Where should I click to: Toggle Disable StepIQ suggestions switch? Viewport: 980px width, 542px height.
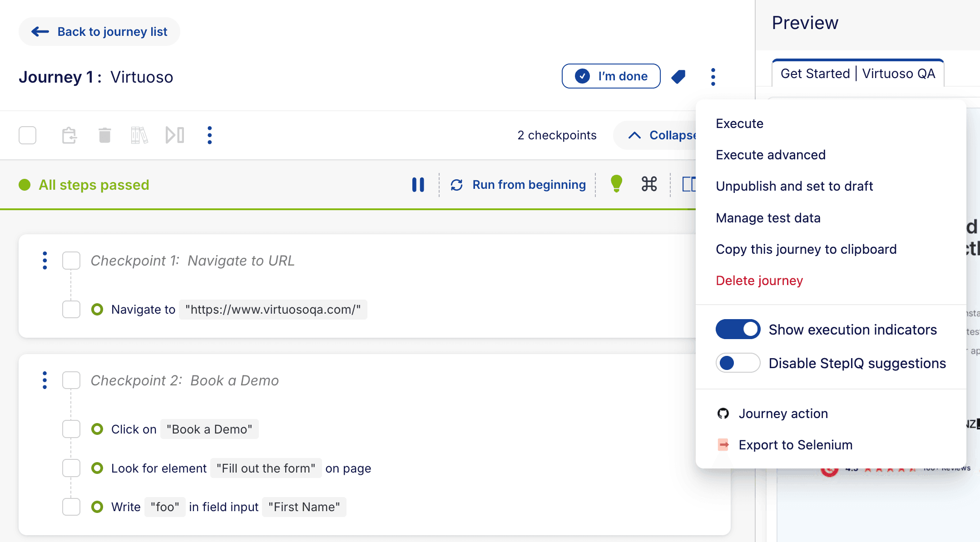[737, 363]
